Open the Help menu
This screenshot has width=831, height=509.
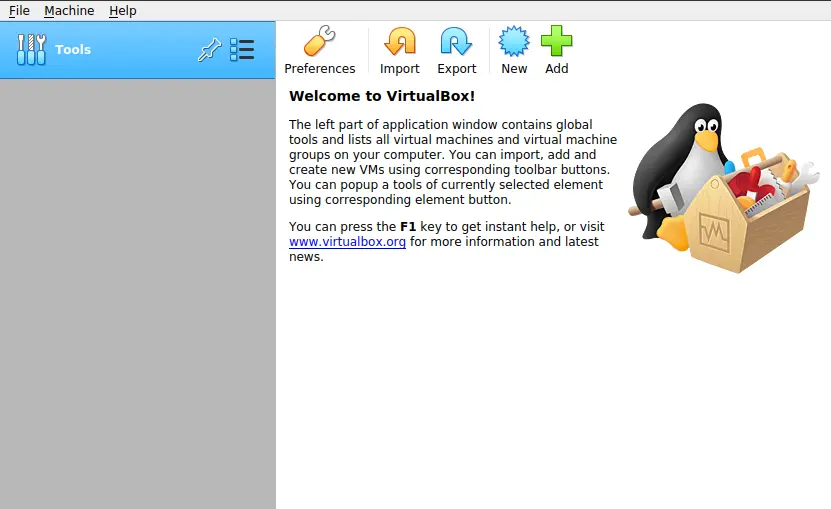(122, 11)
